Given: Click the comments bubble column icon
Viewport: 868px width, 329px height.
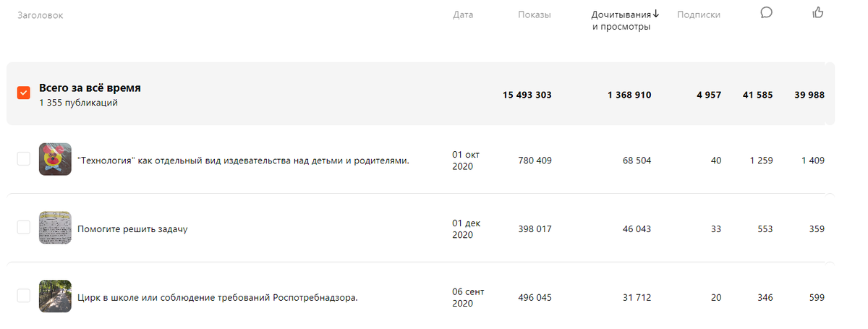Looking at the screenshot, I should 767,12.
